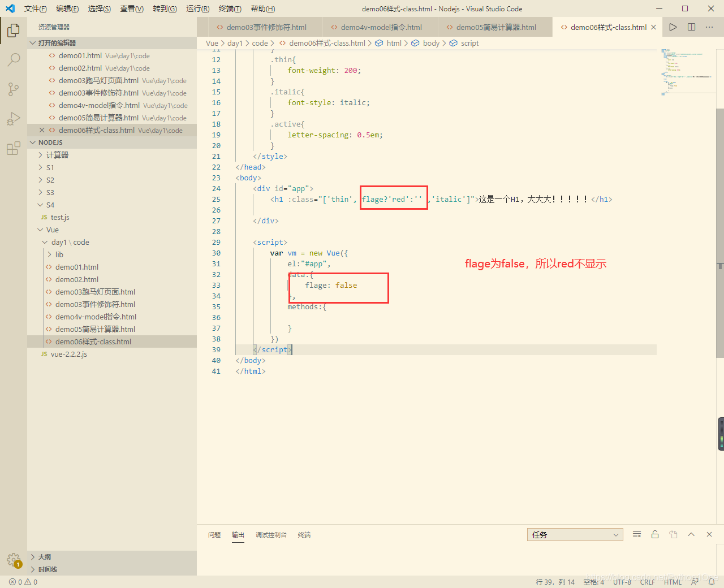724x588 pixels.
Task: Open test.js in the file tree
Action: coord(112,217)
